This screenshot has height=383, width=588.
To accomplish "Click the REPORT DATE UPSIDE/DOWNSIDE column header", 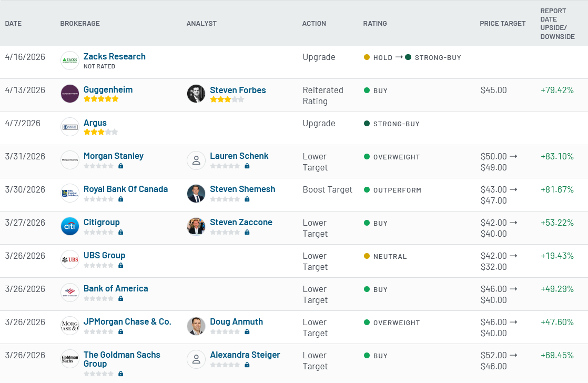I will 557,24.
